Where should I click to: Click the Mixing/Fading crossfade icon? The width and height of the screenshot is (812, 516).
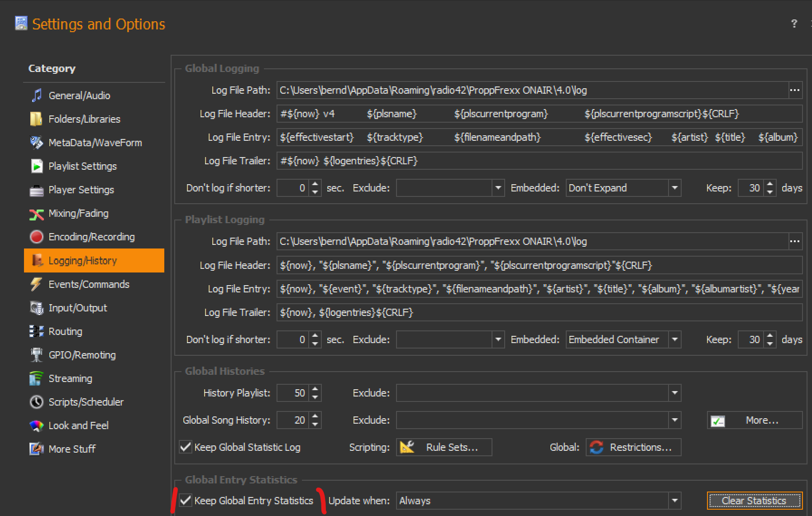tap(36, 214)
